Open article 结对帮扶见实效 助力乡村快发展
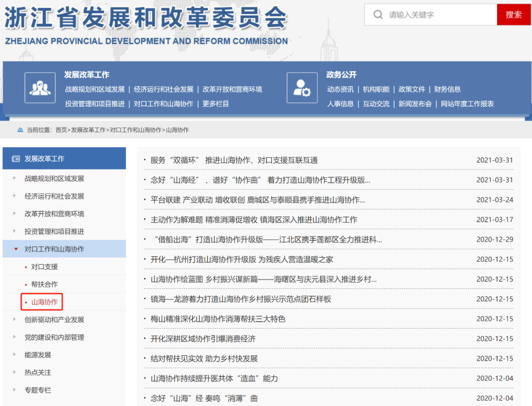The image size is (532, 406). point(204,359)
